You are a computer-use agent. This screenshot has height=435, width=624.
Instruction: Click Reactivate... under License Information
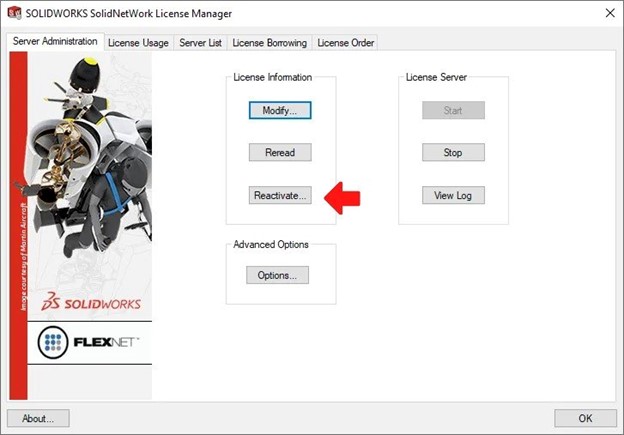pyautogui.click(x=279, y=195)
